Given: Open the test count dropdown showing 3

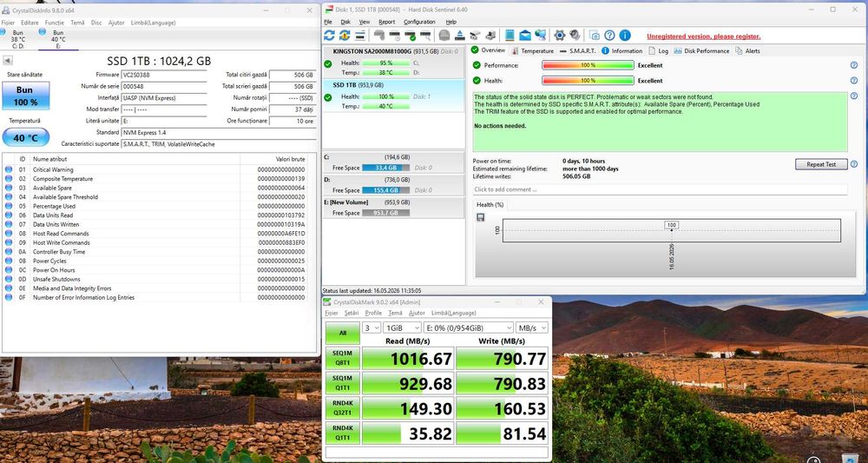Looking at the screenshot, I should click(371, 327).
